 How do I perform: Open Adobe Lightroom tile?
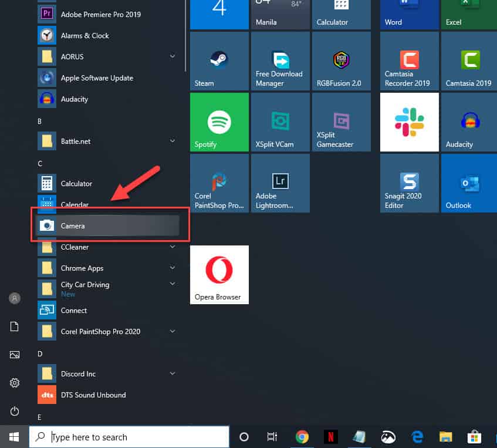click(x=280, y=183)
